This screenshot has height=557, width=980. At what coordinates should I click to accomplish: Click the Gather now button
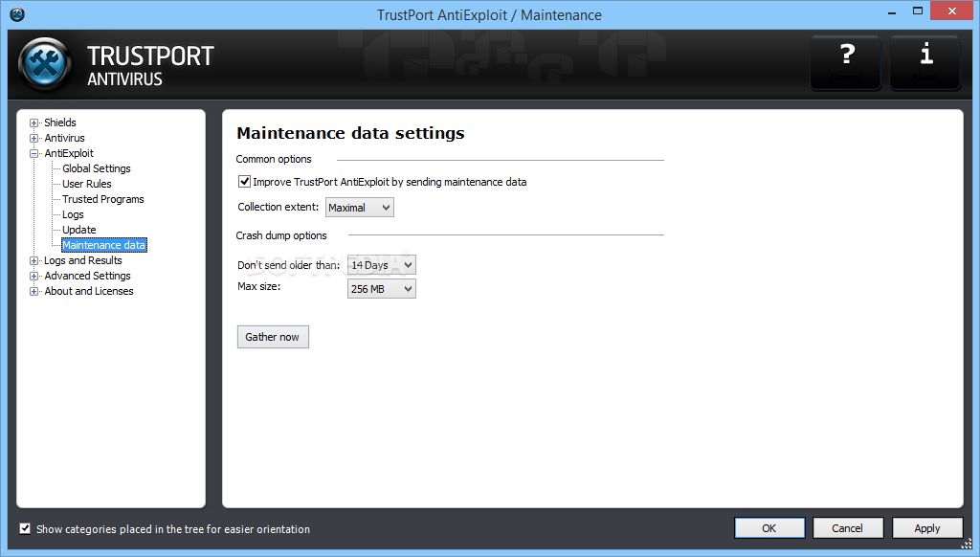coord(273,337)
